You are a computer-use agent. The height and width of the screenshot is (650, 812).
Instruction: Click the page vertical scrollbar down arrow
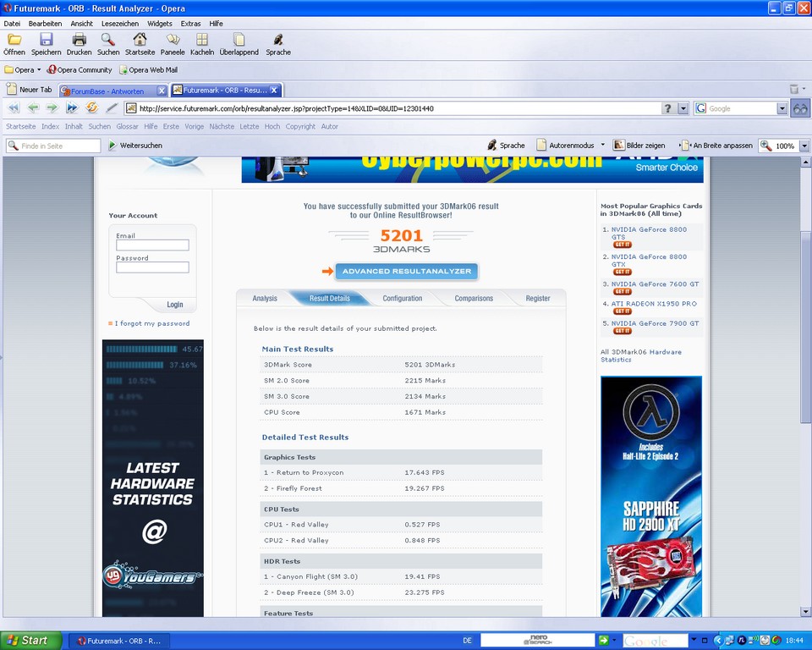pyautogui.click(x=805, y=612)
